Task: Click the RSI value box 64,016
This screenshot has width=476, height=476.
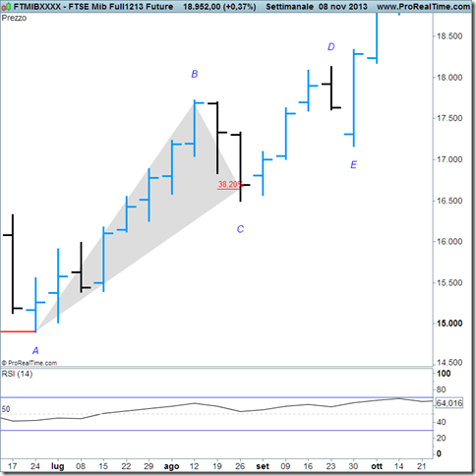Action: [449, 403]
